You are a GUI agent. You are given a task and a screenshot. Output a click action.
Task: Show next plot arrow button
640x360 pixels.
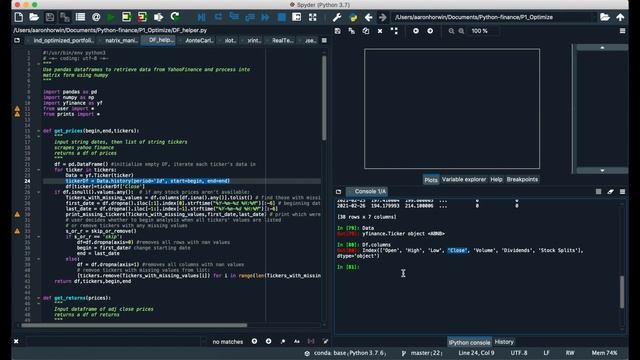point(430,31)
